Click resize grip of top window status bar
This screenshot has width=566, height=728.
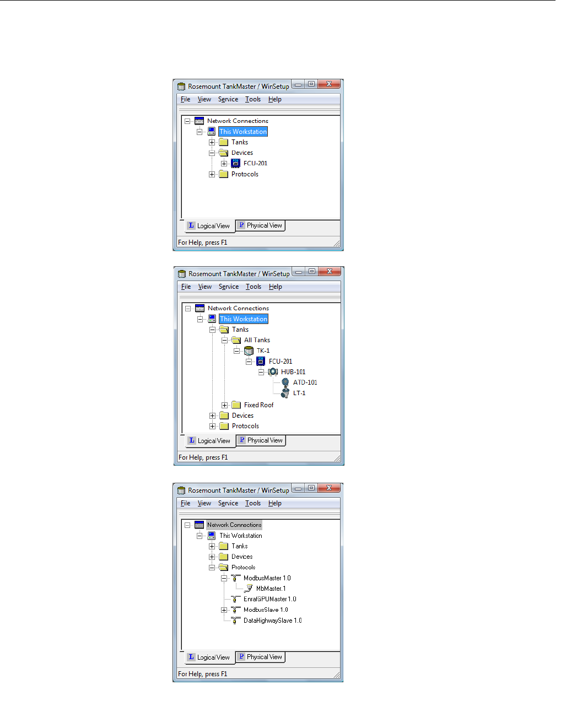tap(337, 243)
